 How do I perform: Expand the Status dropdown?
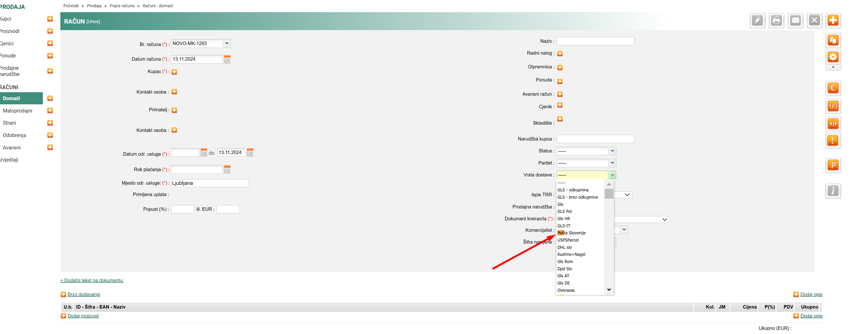613,151
